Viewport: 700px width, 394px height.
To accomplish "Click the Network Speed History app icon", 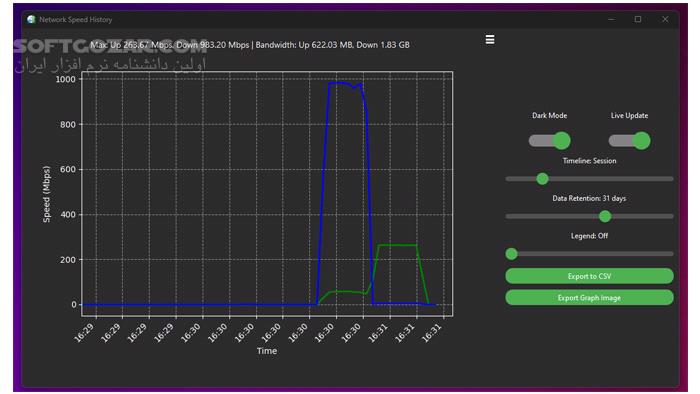I will click(x=31, y=20).
